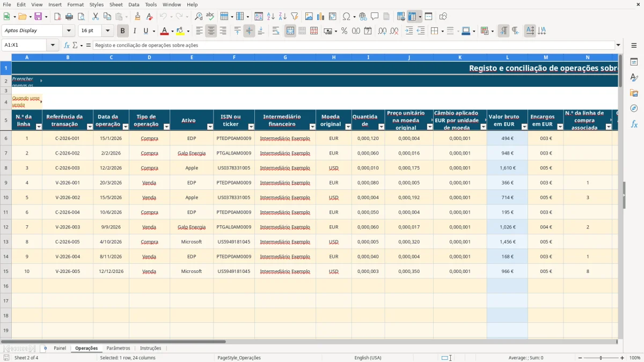Open the Sheet menu
Viewport: 644px width, 362px height.
(116, 4)
